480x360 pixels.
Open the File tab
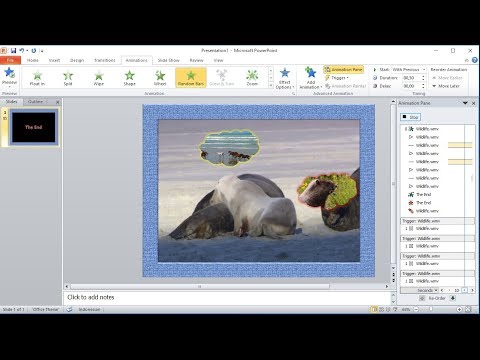(x=10, y=60)
